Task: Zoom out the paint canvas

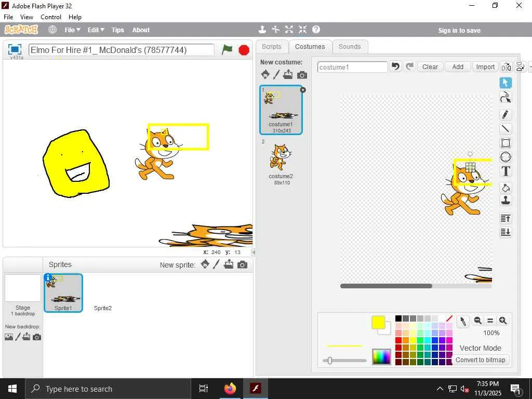Action: click(478, 321)
